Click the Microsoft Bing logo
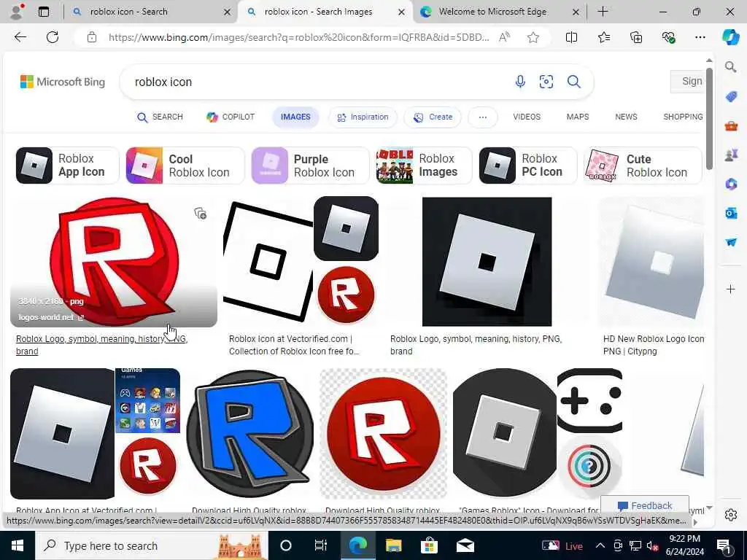747x560 pixels. [63, 82]
